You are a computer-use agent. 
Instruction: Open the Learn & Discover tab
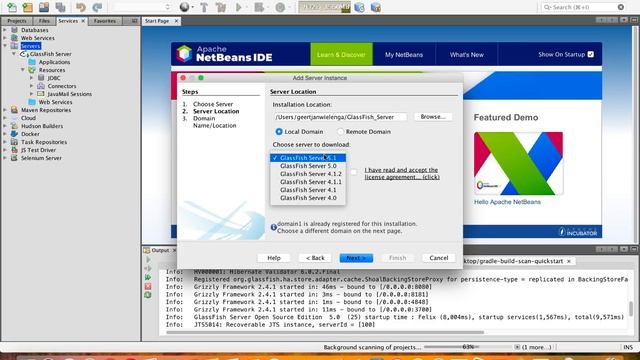click(x=341, y=54)
